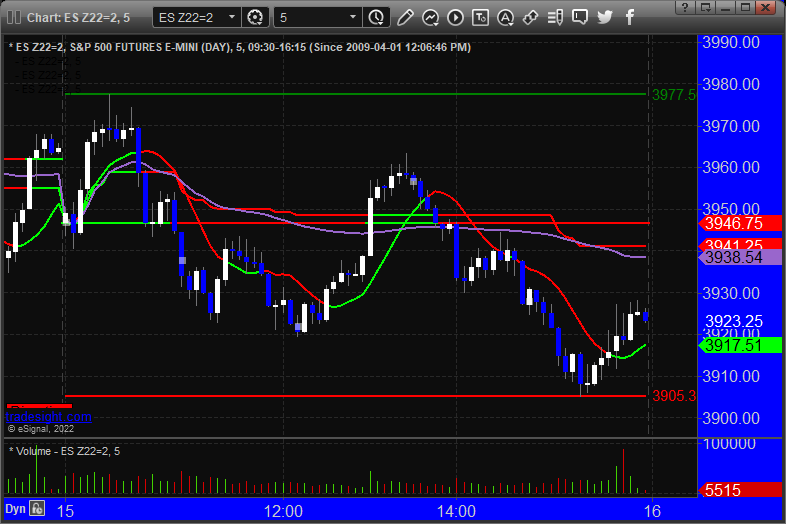Click the panel grip icon left of Chart title
Image resolution: width=786 pixels, height=524 pixels.
point(14,18)
